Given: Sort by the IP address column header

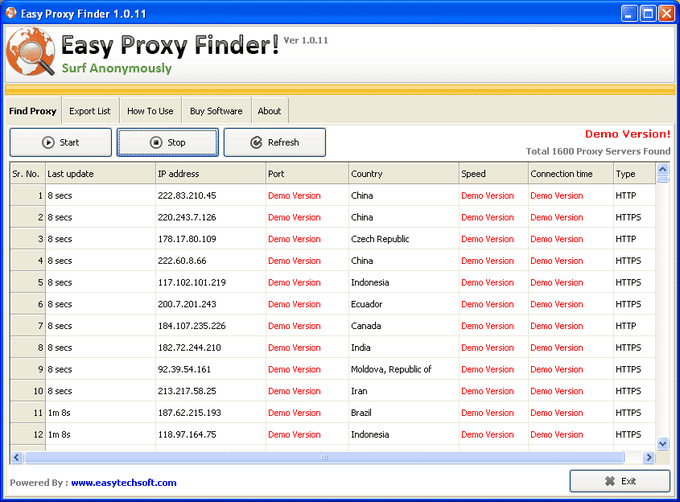Looking at the screenshot, I should coord(210,174).
